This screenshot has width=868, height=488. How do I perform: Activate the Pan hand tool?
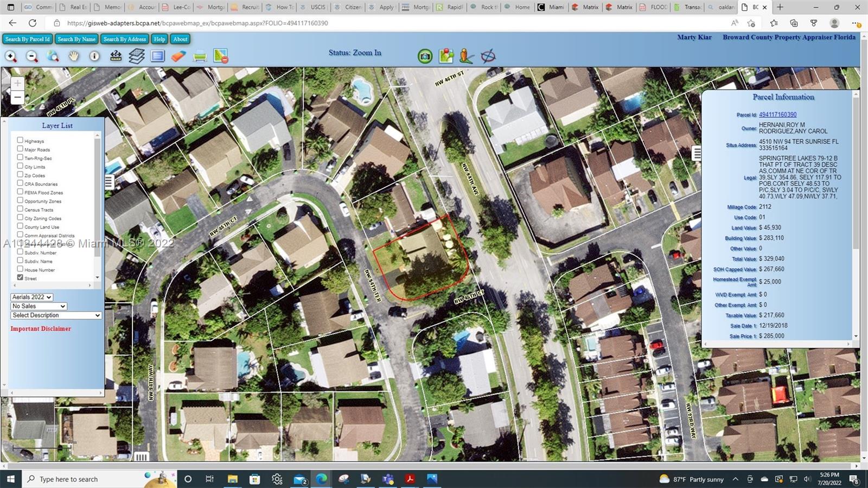click(x=74, y=56)
